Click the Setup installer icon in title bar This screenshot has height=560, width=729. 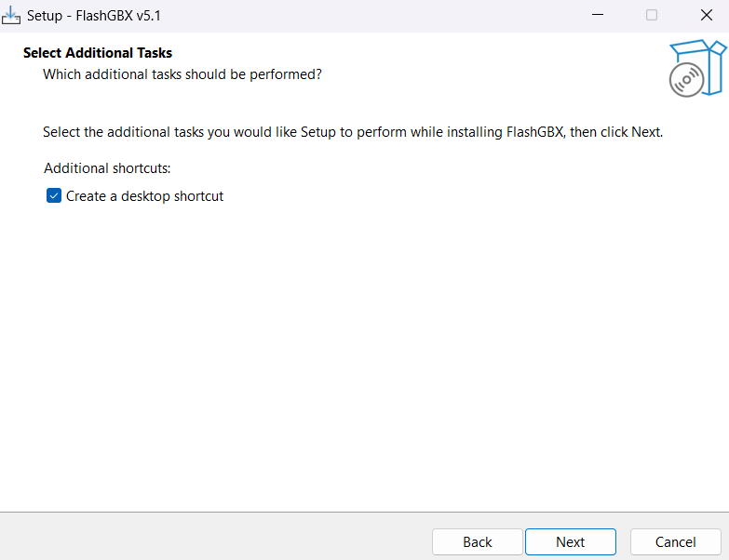pos(11,15)
